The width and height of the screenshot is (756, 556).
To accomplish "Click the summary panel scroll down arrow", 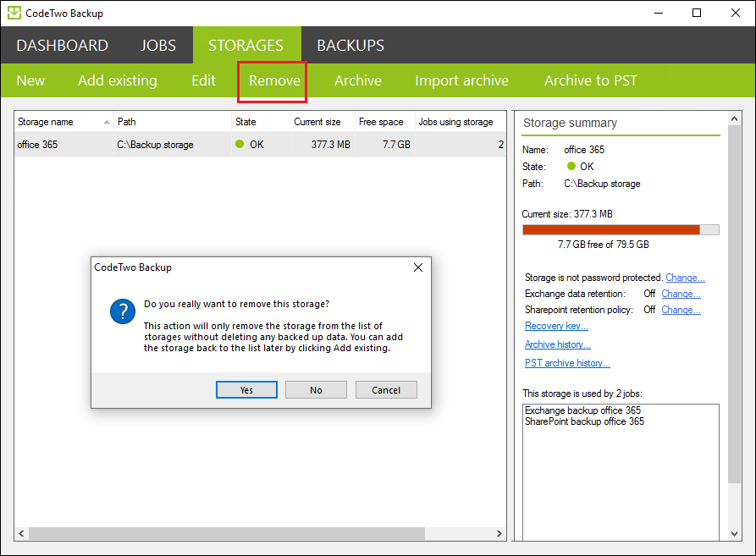I will (x=734, y=533).
